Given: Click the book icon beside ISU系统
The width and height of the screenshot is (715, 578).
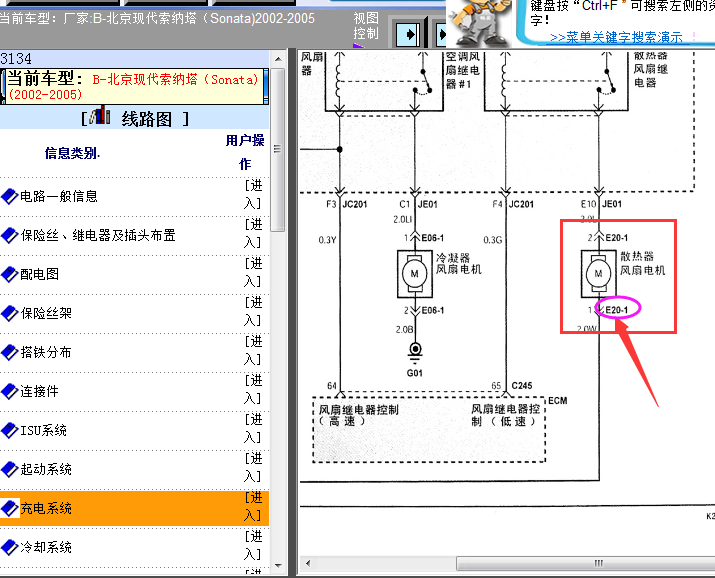Looking at the screenshot, I should click(10, 430).
